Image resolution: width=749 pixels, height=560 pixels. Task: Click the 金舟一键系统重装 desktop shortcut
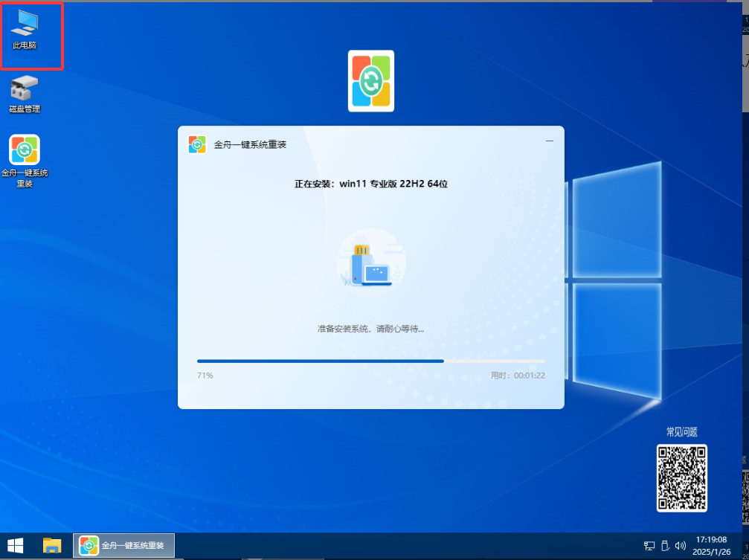point(25,159)
